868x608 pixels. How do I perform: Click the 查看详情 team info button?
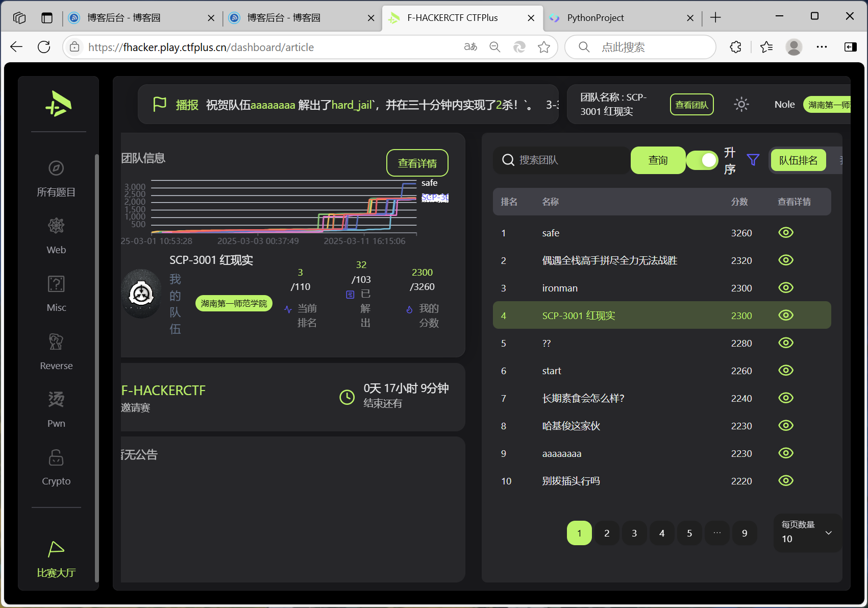pos(417,163)
